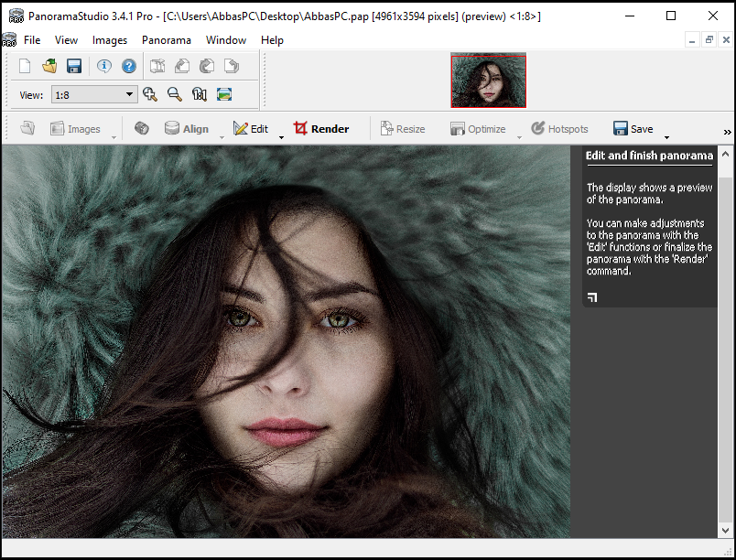The height and width of the screenshot is (560, 736).
Task: Zoom in with the magnifier plus icon
Action: tap(150, 94)
